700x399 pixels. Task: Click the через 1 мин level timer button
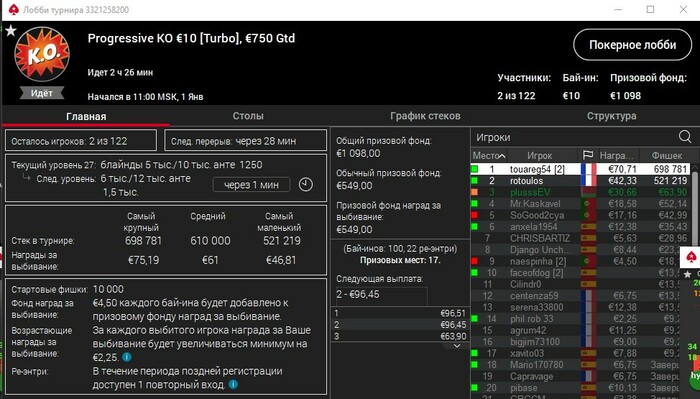click(251, 185)
